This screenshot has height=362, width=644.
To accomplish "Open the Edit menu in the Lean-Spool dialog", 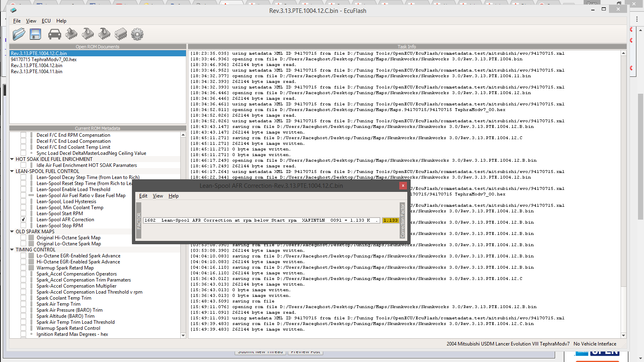I will click(143, 196).
